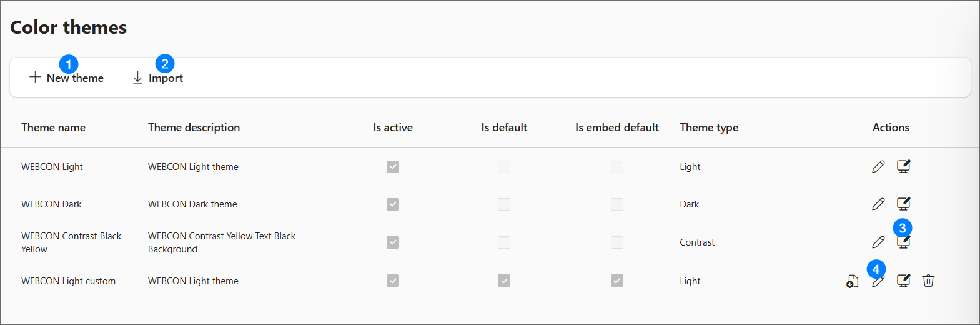Click the pencil edit icon for WEBCON Light custom

pyautogui.click(x=878, y=282)
